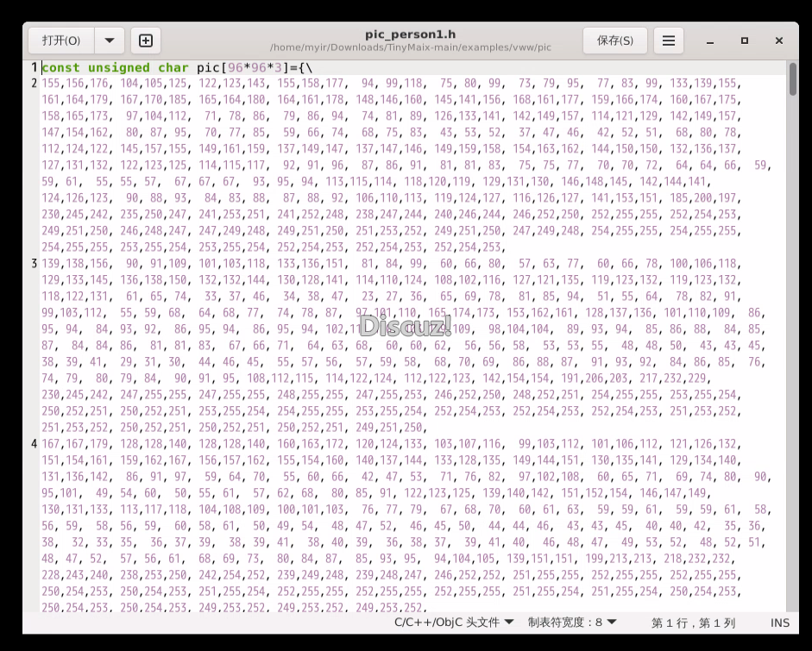This screenshot has width=812, height=651.
Task: Click the maximize window icon
Action: (744, 41)
